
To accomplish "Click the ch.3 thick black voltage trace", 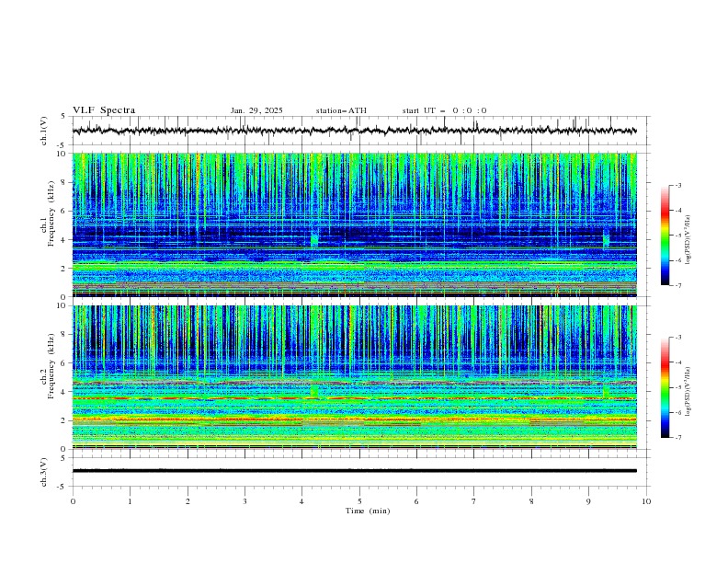I will [355, 471].
